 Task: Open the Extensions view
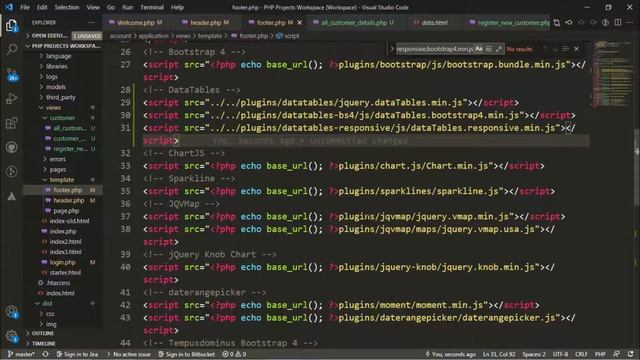pyautogui.click(x=11, y=123)
